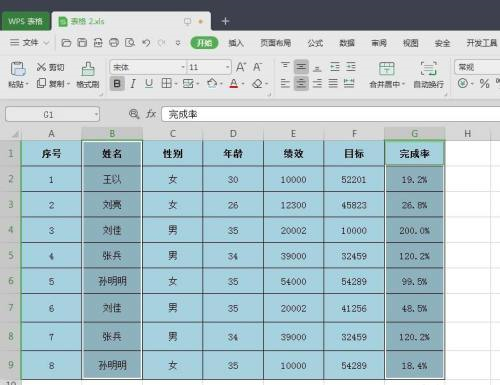Select cell with 孙明明 in row 6
Viewport: 500px width, 385px height.
click(x=112, y=281)
